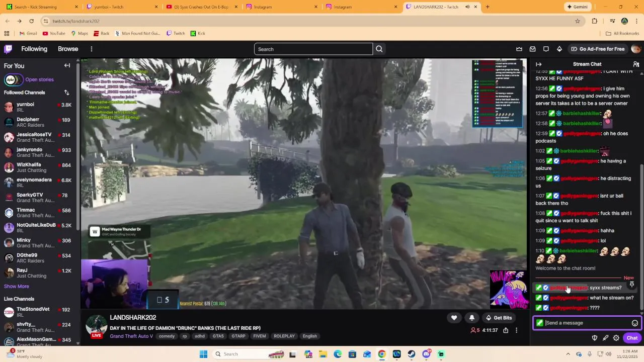
Task: Open WizKhalifa channel in sidebar
Action: 38,168
